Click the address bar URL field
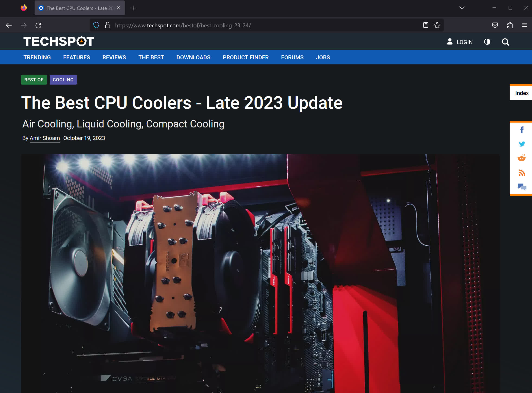This screenshot has width=532, height=393. point(238,25)
